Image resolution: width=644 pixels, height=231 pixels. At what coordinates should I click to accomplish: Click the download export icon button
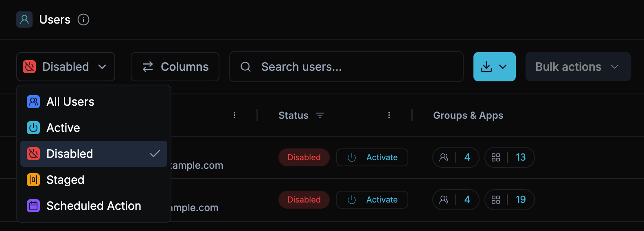pos(486,67)
